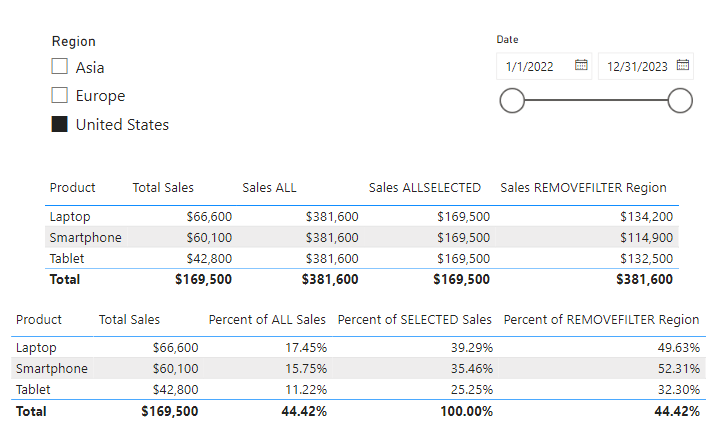Select the Smartphone row in bottom table
This screenshot has width=722, height=432.
coord(51,369)
